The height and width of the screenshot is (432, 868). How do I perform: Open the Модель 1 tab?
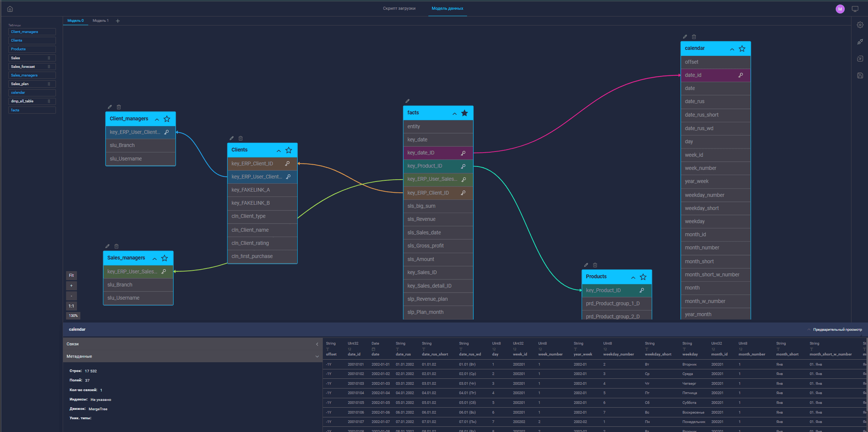pyautogui.click(x=101, y=21)
